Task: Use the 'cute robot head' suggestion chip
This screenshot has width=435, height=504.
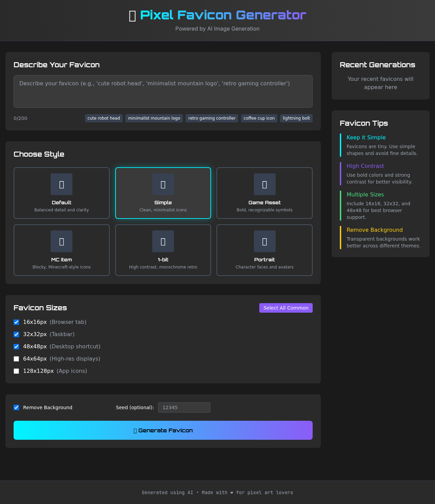Action: pos(104,118)
